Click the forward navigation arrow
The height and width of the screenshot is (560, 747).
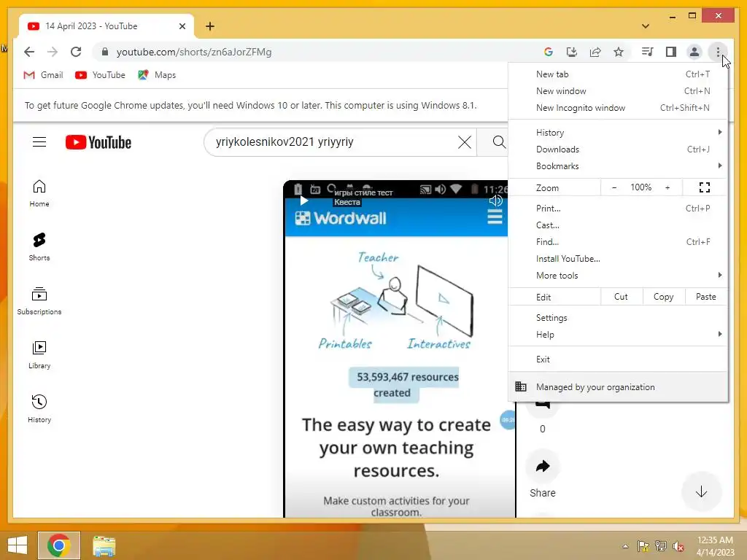[x=53, y=52]
